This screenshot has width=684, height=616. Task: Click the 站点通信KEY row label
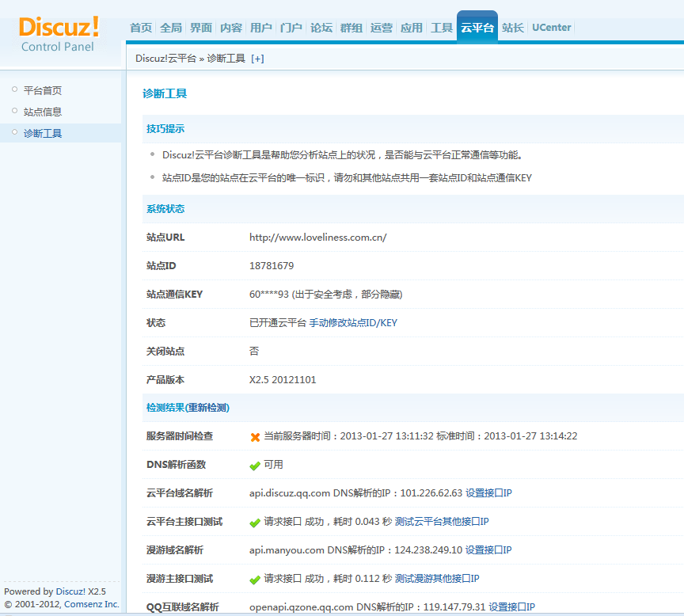coord(174,295)
